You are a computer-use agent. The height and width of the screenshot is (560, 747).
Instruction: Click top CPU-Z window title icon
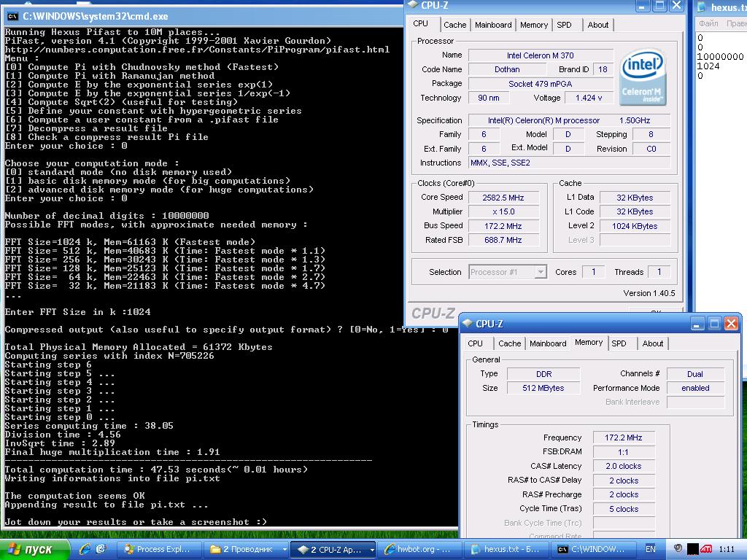point(413,5)
